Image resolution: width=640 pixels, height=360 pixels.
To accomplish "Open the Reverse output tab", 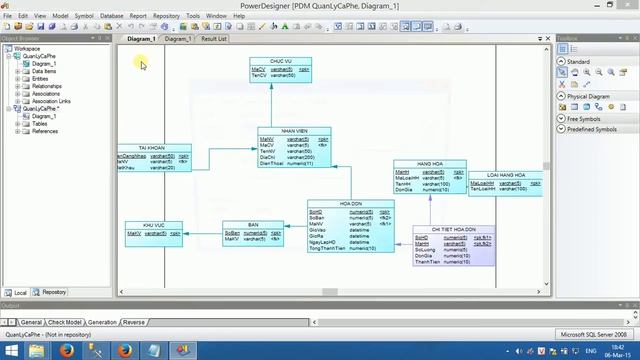I will click(134, 322).
